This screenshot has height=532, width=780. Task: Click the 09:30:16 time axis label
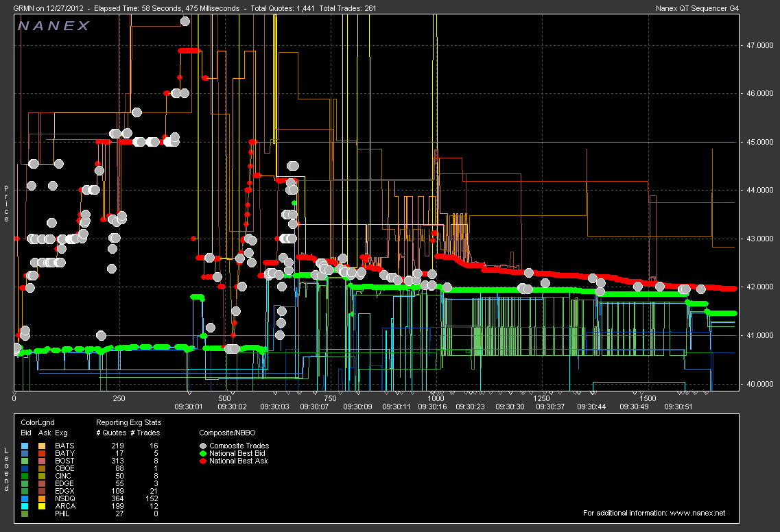tap(432, 407)
